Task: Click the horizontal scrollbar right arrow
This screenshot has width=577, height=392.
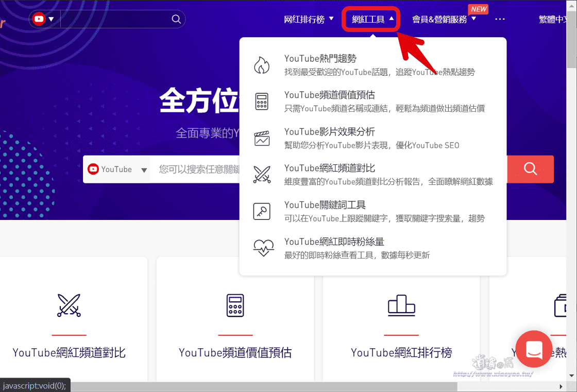Action: tap(561, 386)
